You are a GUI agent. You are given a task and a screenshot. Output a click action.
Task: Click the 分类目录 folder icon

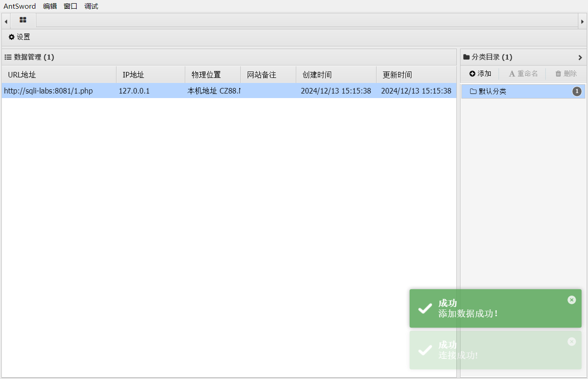coord(466,57)
